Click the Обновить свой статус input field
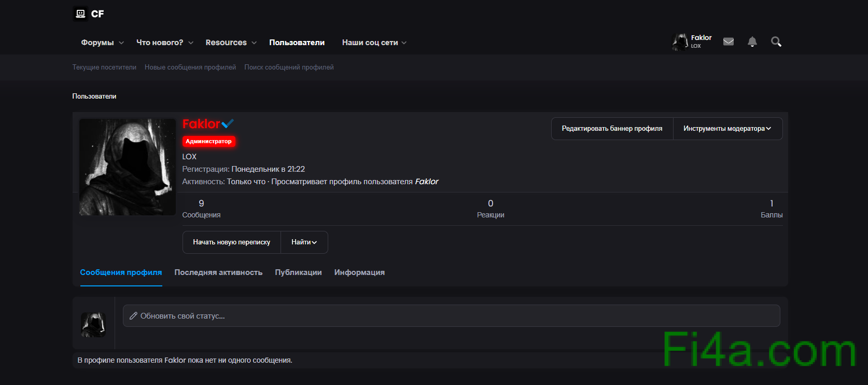Screen dimensions: 868x385 click(451, 316)
